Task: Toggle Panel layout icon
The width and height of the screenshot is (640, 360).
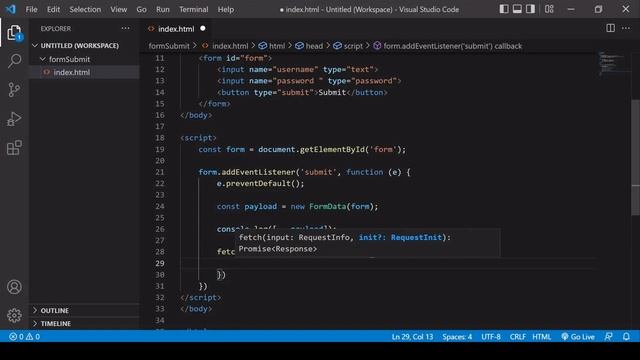Action: click(x=517, y=9)
